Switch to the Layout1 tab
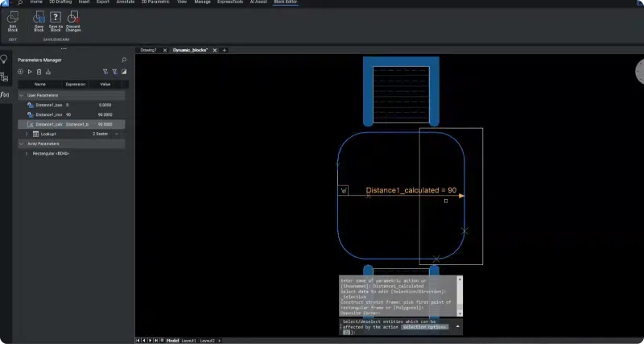644x344 pixels. 190,341
